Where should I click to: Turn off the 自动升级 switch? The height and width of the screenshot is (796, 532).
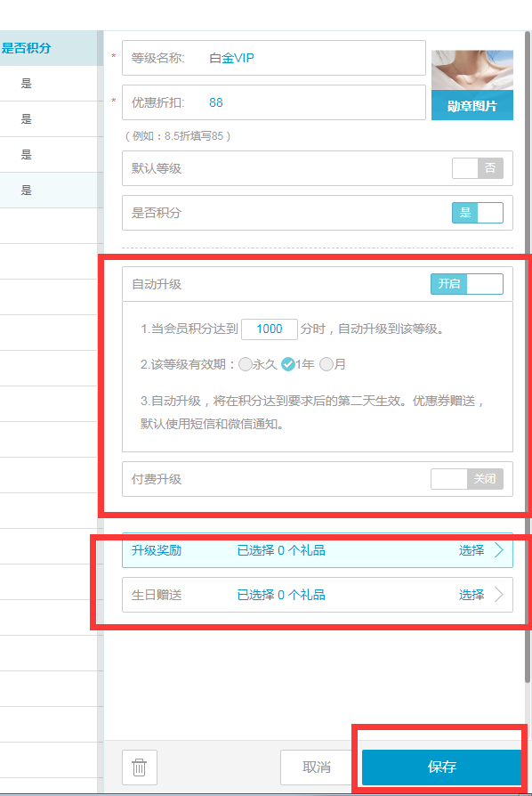(467, 284)
